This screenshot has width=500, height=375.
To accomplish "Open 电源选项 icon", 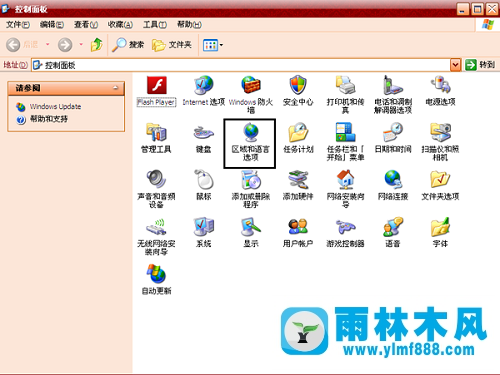I will click(440, 91).
